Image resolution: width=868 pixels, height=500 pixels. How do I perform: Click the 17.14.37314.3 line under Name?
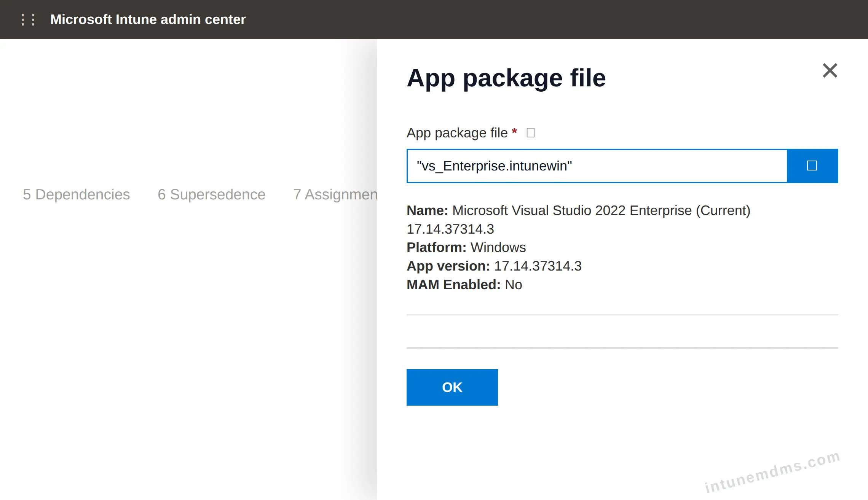point(450,229)
